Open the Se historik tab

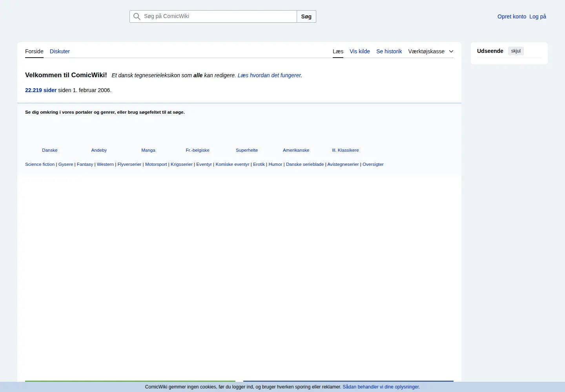(x=389, y=51)
